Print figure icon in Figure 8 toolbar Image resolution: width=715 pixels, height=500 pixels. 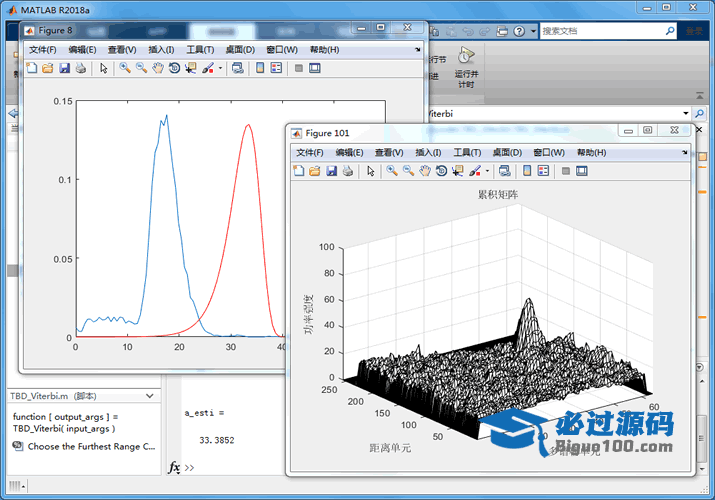(81, 68)
